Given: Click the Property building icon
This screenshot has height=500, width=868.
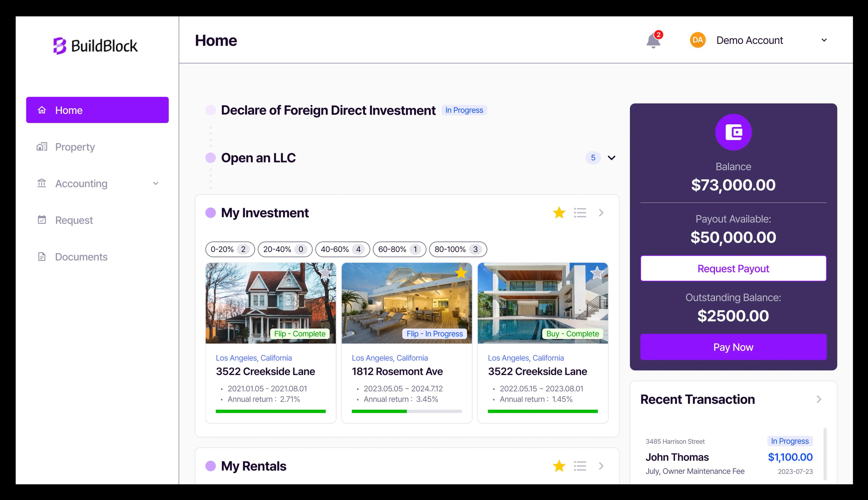Looking at the screenshot, I should (42, 147).
